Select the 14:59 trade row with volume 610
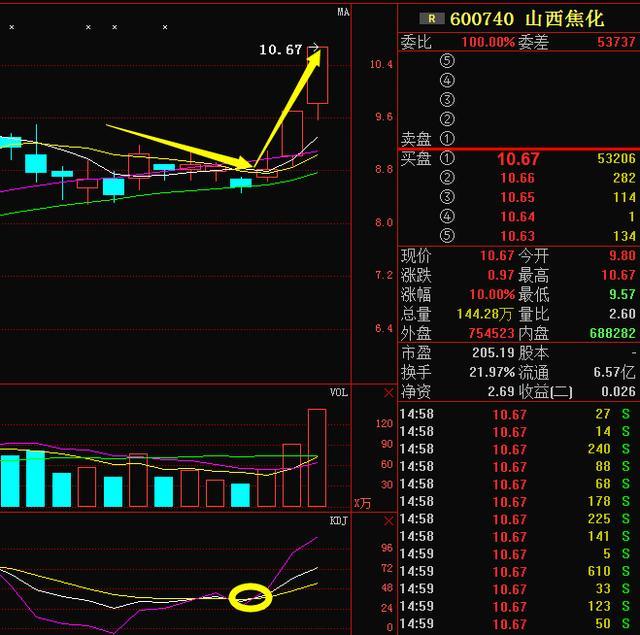 [518, 571]
